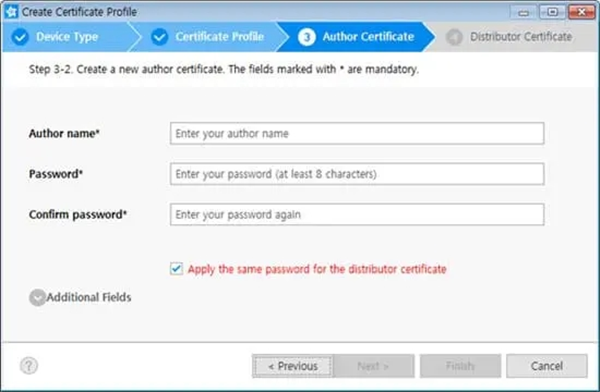This screenshot has height=392, width=600.
Task: Uncheck apply same password checkbox
Action: (176, 269)
